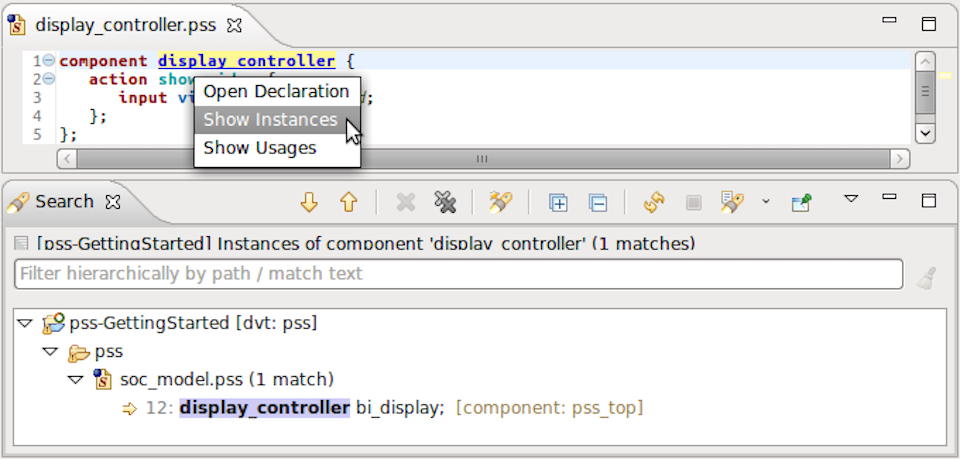Select the display_controller.pss editor tab
Viewport: 960px width, 459px height.
click(125, 25)
